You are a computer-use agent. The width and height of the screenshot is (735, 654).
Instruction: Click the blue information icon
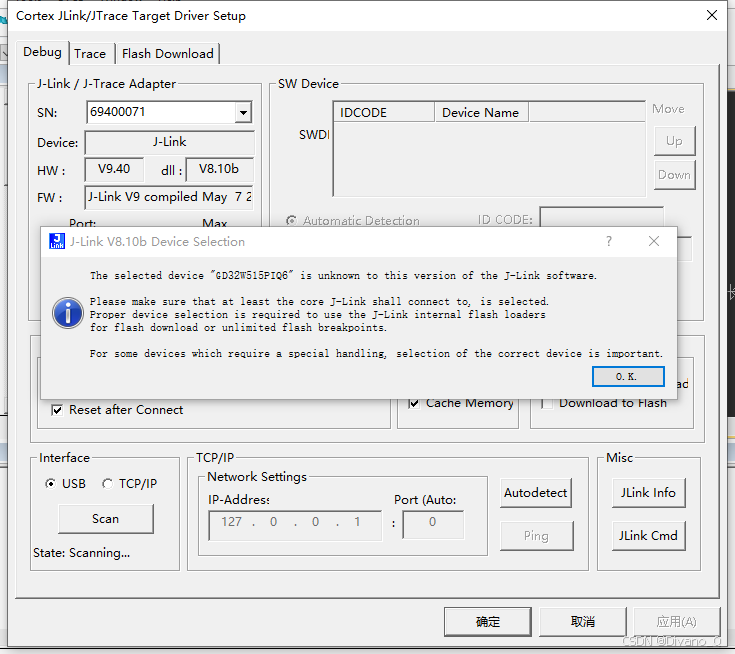coord(68,313)
